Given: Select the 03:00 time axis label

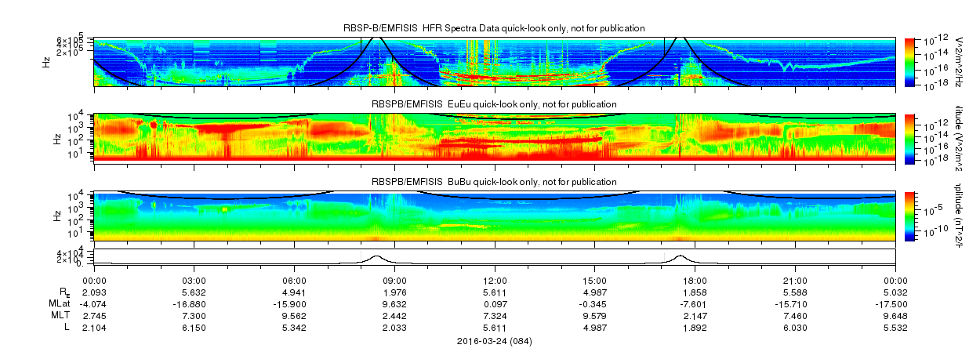Looking at the screenshot, I should [194, 280].
